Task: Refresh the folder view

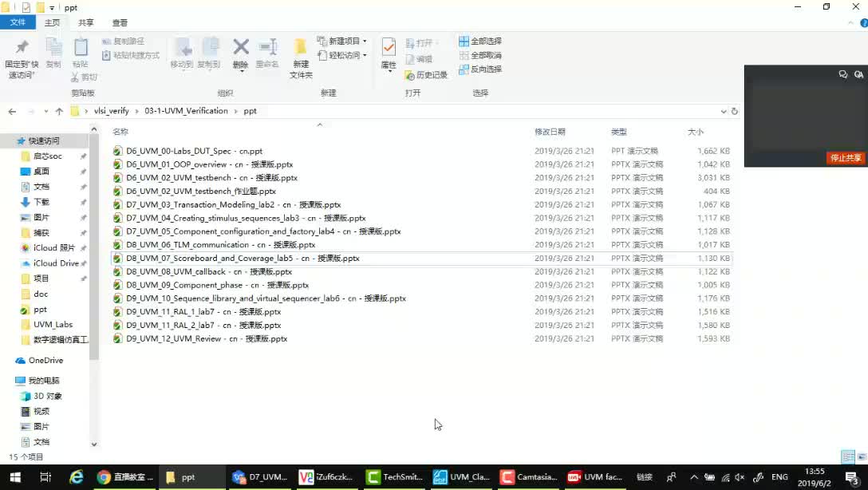Action: 735,111
